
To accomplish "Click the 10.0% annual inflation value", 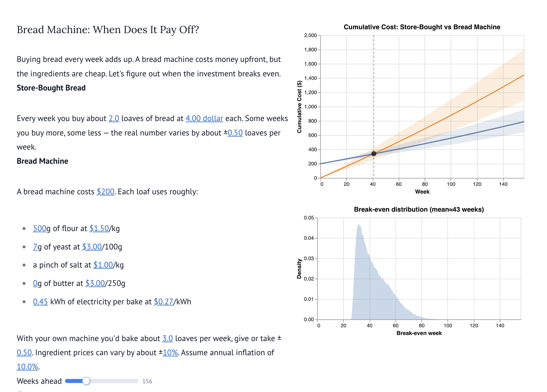I will 27,367.
